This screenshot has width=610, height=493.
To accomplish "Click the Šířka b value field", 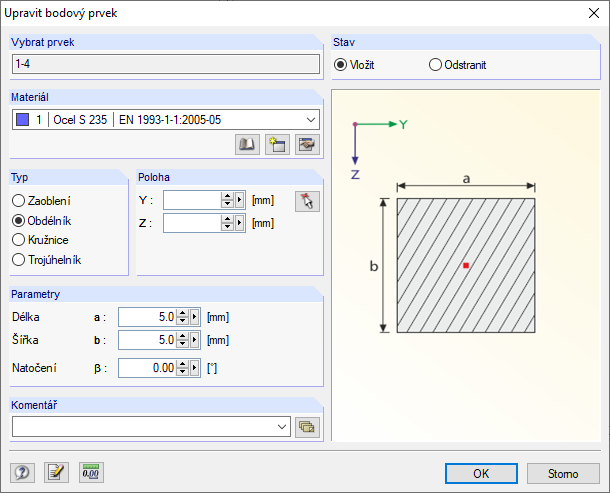I will pos(147,340).
